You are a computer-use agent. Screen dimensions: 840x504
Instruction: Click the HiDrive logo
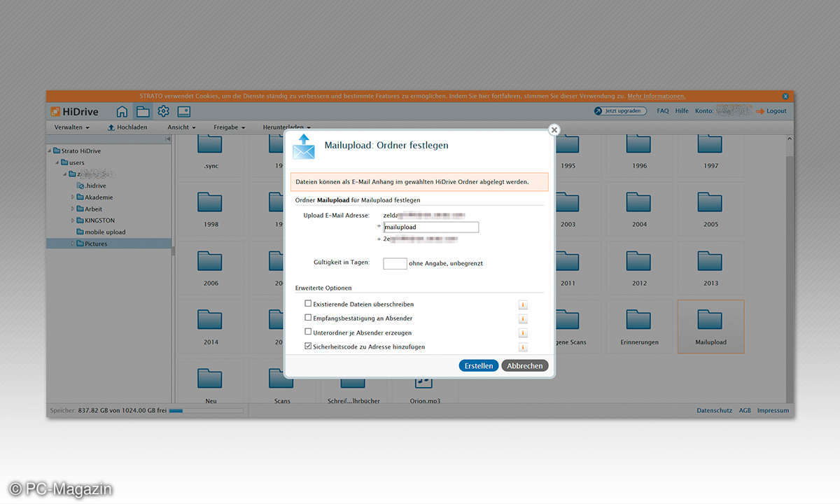tap(75, 111)
